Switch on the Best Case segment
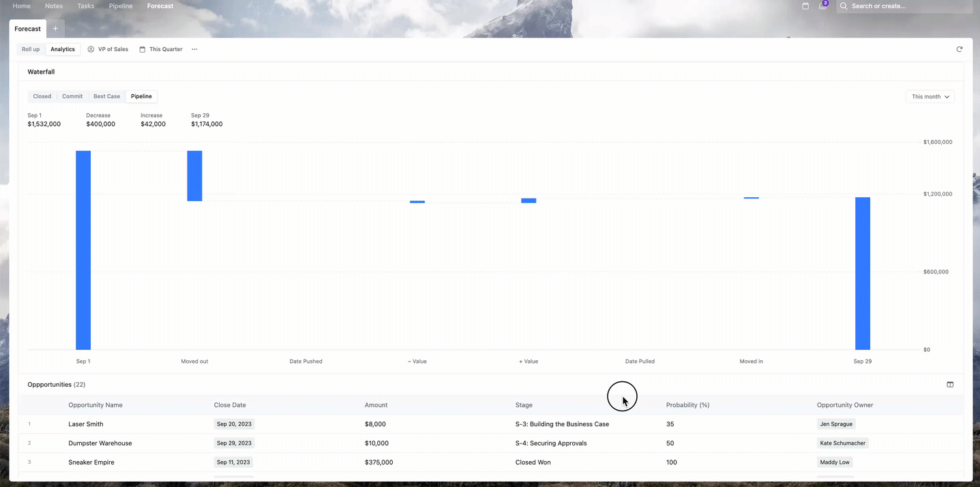The width and height of the screenshot is (980, 487). tap(106, 96)
